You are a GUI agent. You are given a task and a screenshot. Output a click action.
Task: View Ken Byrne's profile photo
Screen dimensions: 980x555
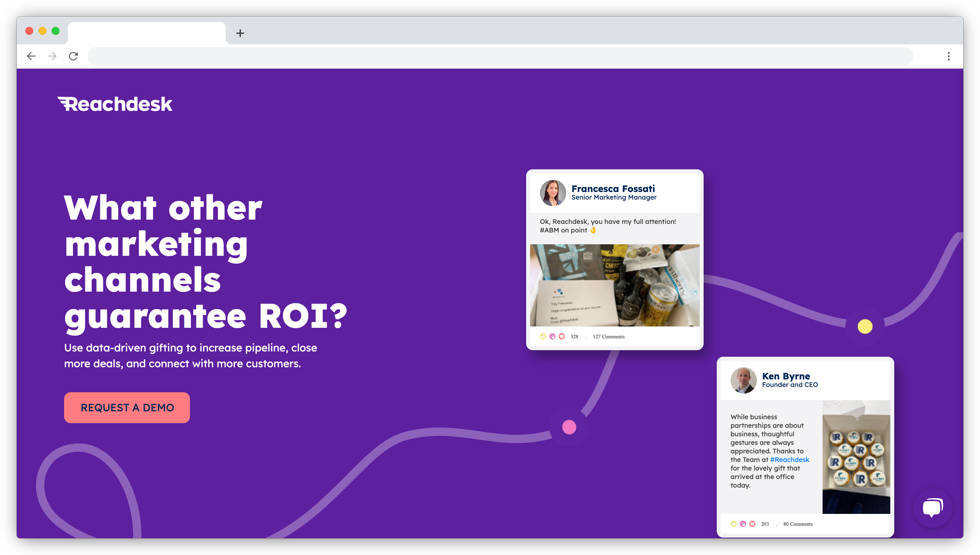pos(743,380)
